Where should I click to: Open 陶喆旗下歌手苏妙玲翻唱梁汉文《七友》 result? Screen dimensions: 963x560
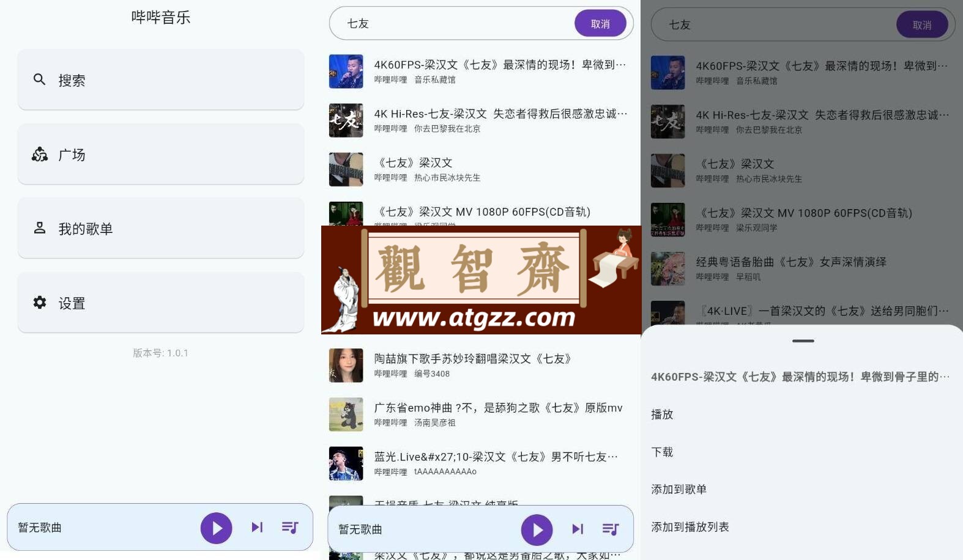[481, 366]
